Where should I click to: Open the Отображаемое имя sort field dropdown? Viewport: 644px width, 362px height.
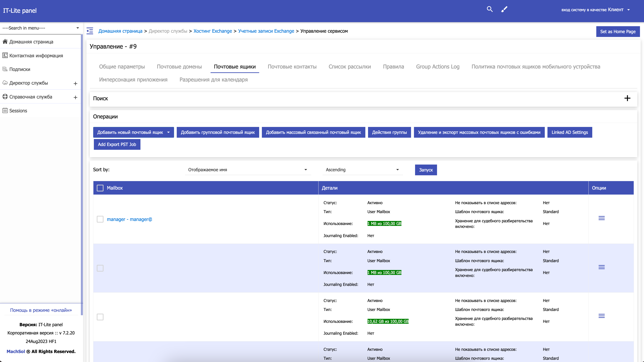pyautogui.click(x=248, y=170)
